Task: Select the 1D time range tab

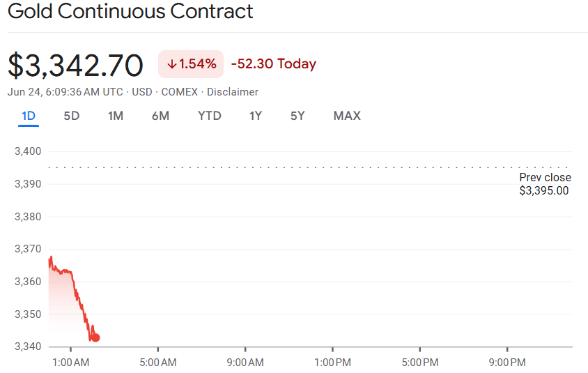Action: pyautogui.click(x=29, y=116)
